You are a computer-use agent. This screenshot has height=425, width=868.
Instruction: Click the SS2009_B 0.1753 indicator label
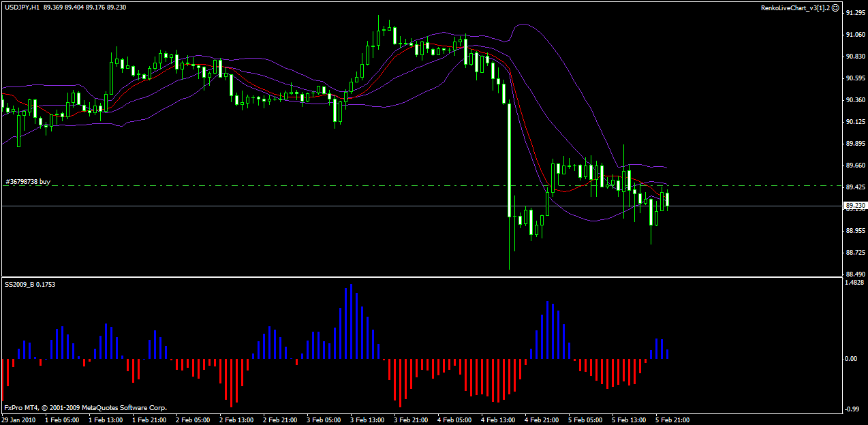click(x=30, y=284)
